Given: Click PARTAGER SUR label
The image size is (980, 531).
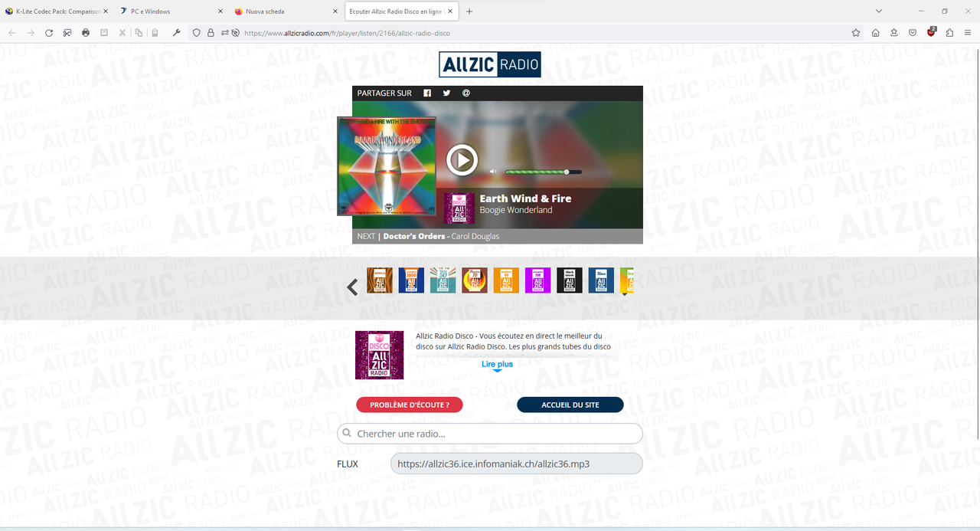Looking at the screenshot, I should click(384, 93).
